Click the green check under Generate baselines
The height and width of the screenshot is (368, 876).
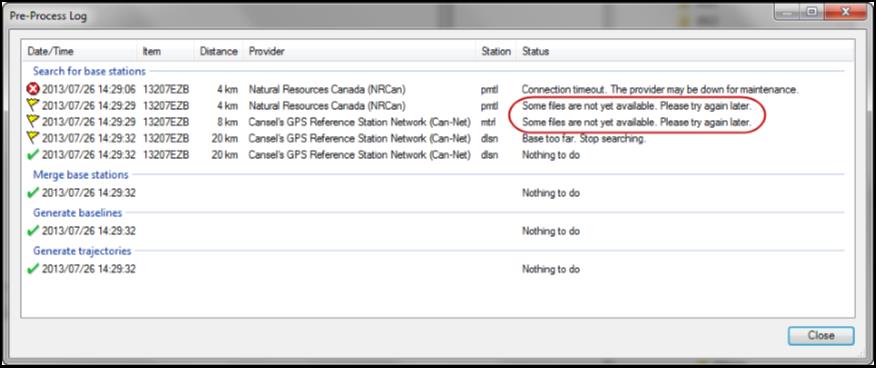pyautogui.click(x=33, y=231)
